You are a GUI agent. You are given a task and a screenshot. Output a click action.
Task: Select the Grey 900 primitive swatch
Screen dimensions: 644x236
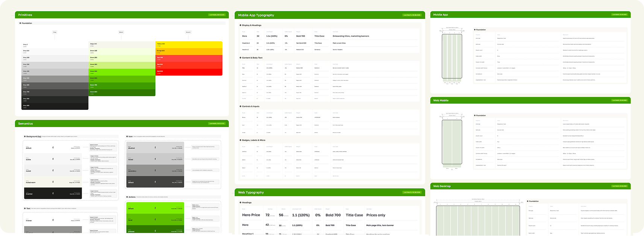[x=55, y=106]
